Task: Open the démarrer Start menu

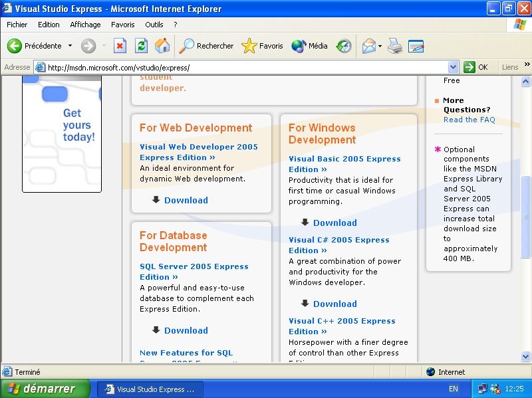Action: [45, 389]
